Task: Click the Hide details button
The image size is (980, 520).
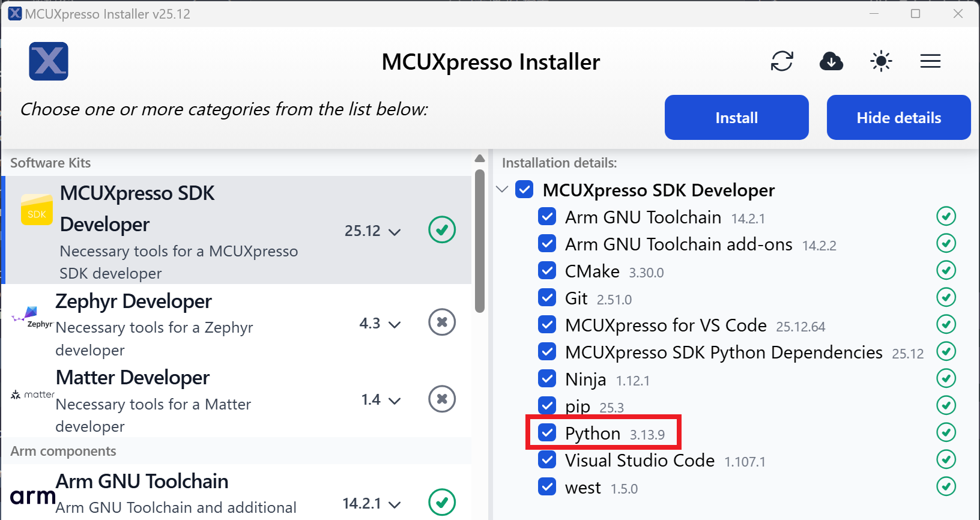Action: tap(898, 118)
